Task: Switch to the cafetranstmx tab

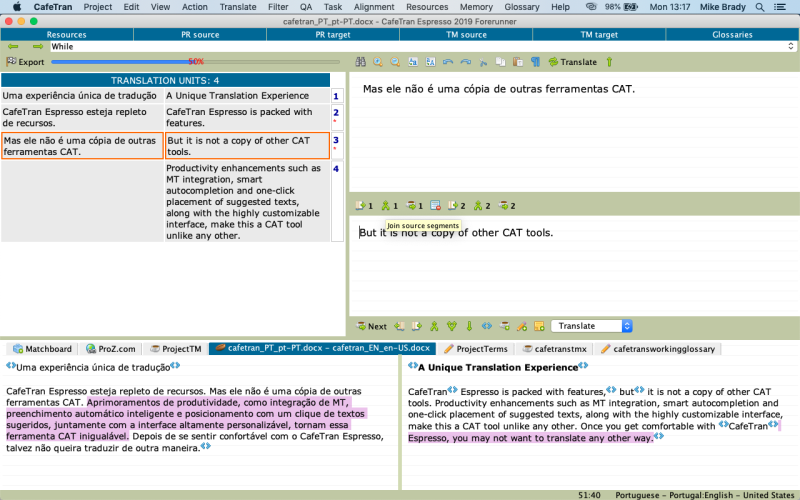Action: tap(555, 349)
